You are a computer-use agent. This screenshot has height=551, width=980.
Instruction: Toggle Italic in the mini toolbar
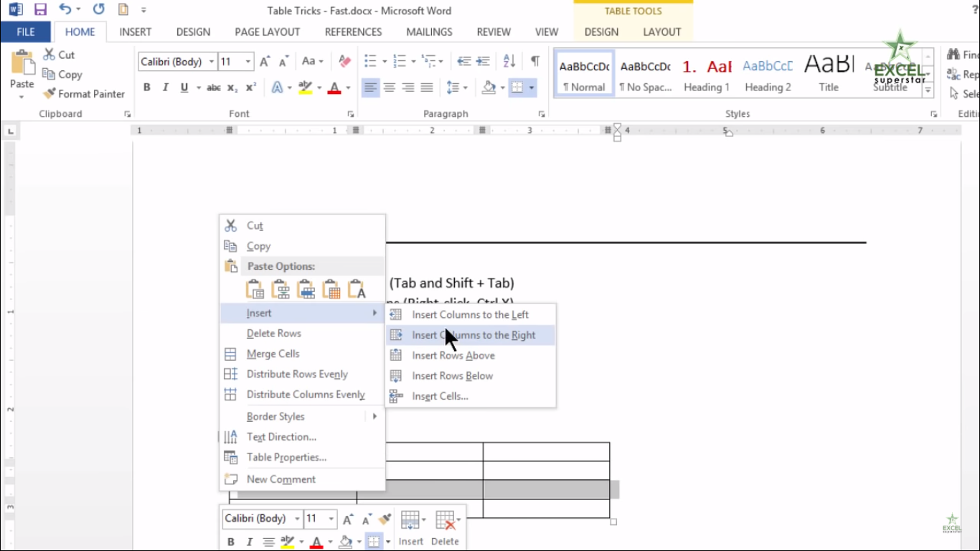(x=249, y=542)
